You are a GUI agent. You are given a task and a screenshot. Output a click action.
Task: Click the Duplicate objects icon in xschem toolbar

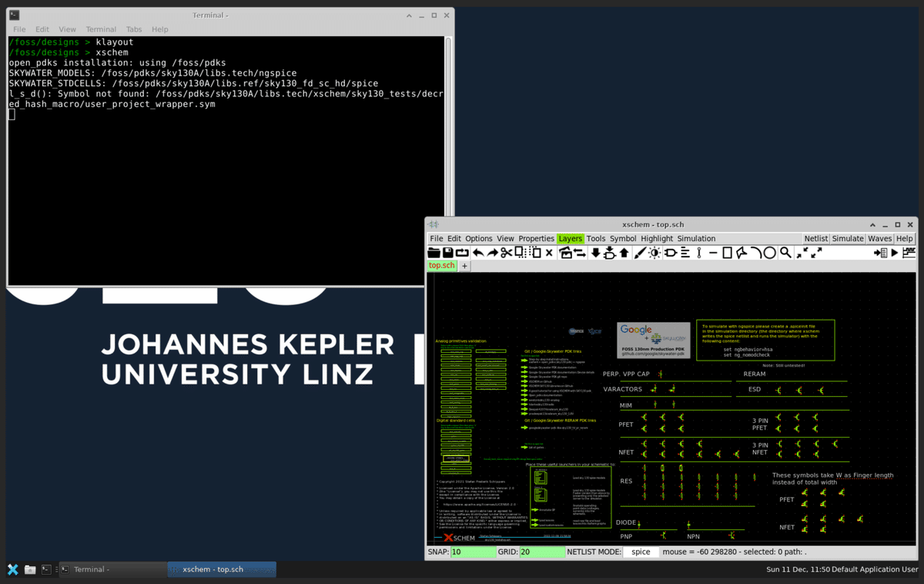point(566,253)
